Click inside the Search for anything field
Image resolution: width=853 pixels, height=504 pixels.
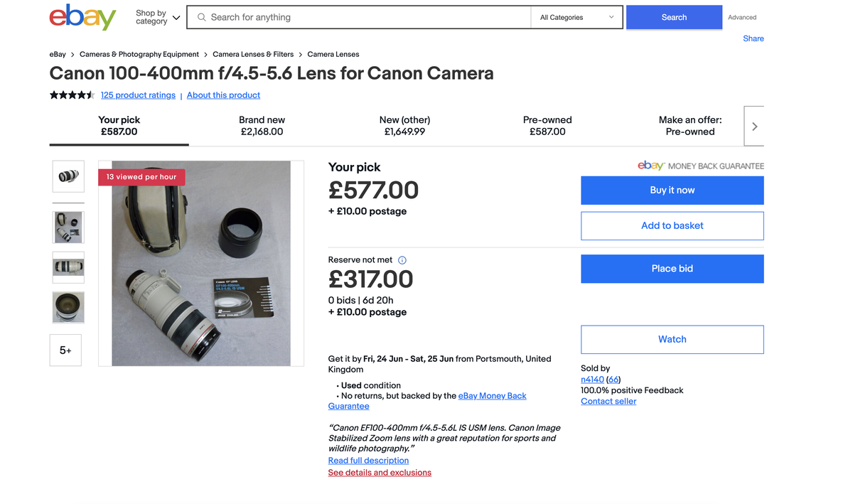[x=355, y=17]
